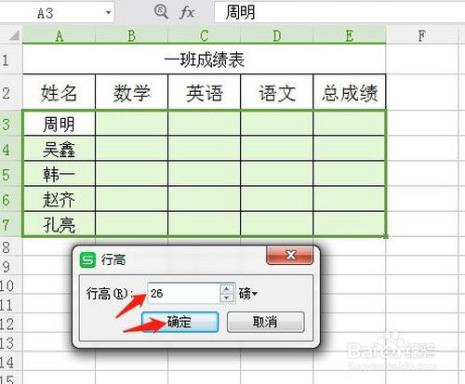Click the select-all corner triangle
This screenshot has height=384, width=465.
coord(14,35)
